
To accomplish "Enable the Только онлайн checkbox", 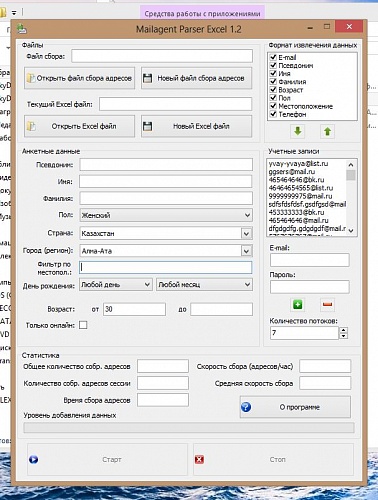I will point(83,325).
